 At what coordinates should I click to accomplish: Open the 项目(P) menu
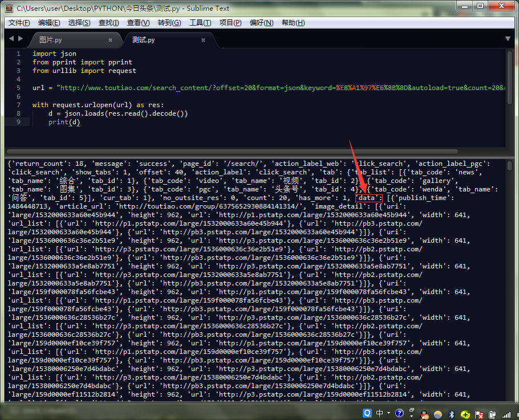(230, 23)
